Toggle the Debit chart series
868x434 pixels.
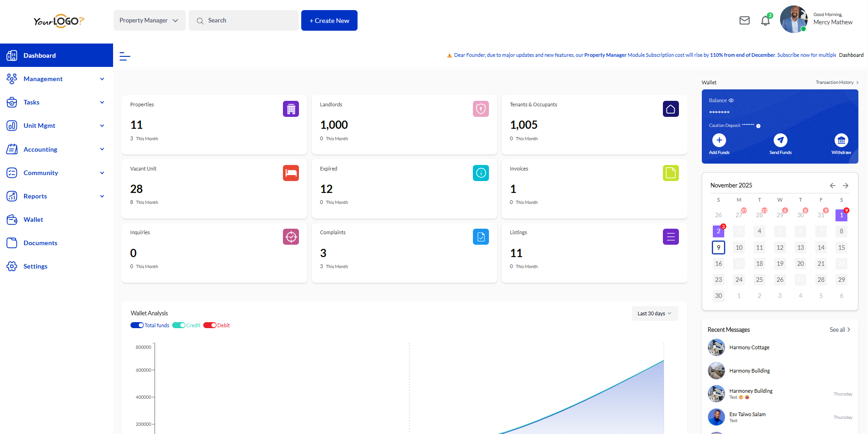point(210,325)
